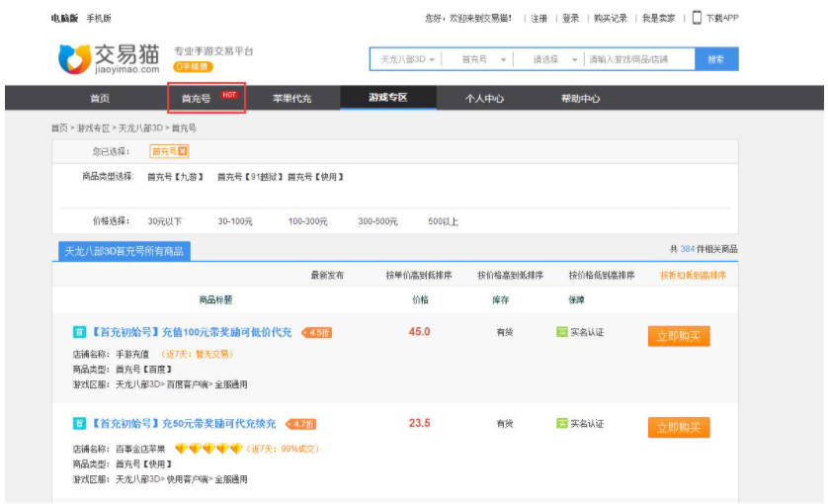The width and height of the screenshot is (828, 504).
Task: Open the 帮助中心 navigation tab
Action: pyautogui.click(x=580, y=98)
